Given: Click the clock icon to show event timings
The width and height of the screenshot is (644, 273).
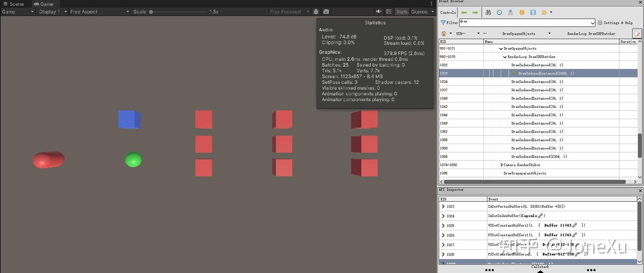Looking at the screenshot, I should [500, 12].
